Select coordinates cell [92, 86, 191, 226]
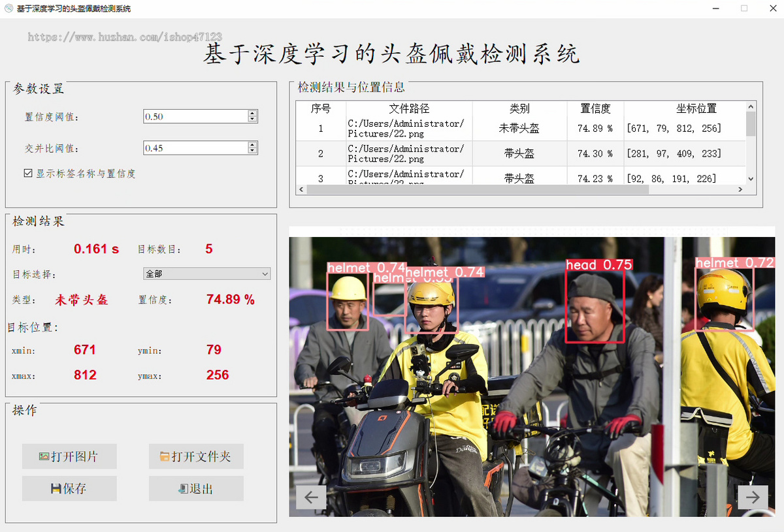The height and width of the screenshot is (532, 784). 685,176
